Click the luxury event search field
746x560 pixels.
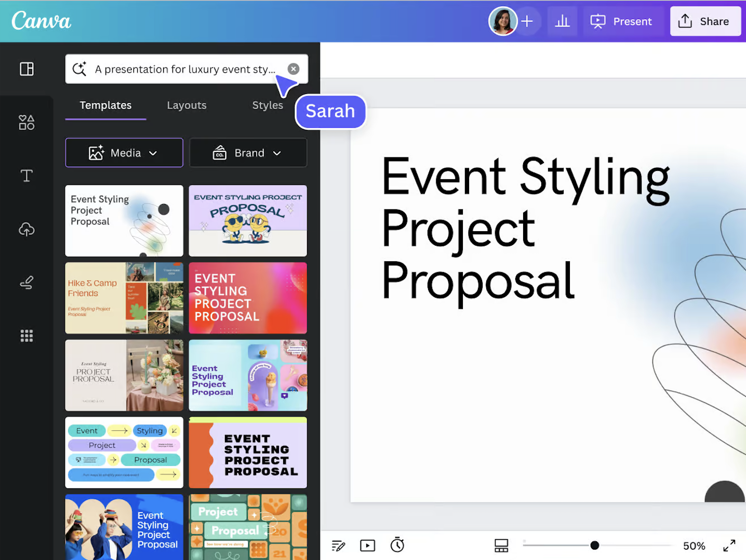click(x=186, y=69)
